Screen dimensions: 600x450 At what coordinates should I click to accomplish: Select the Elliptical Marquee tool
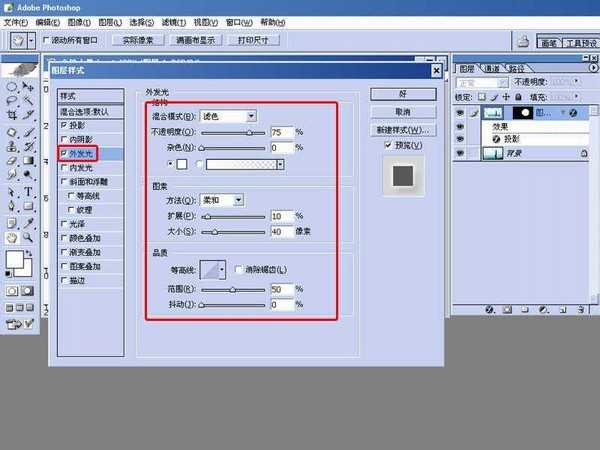pyautogui.click(x=11, y=87)
